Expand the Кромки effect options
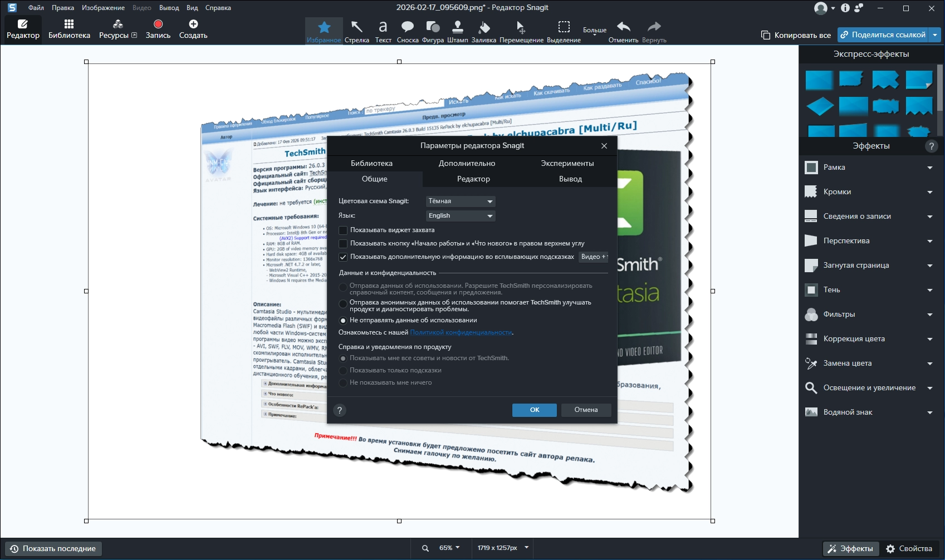Viewport: 945px width, 560px height. tap(930, 192)
